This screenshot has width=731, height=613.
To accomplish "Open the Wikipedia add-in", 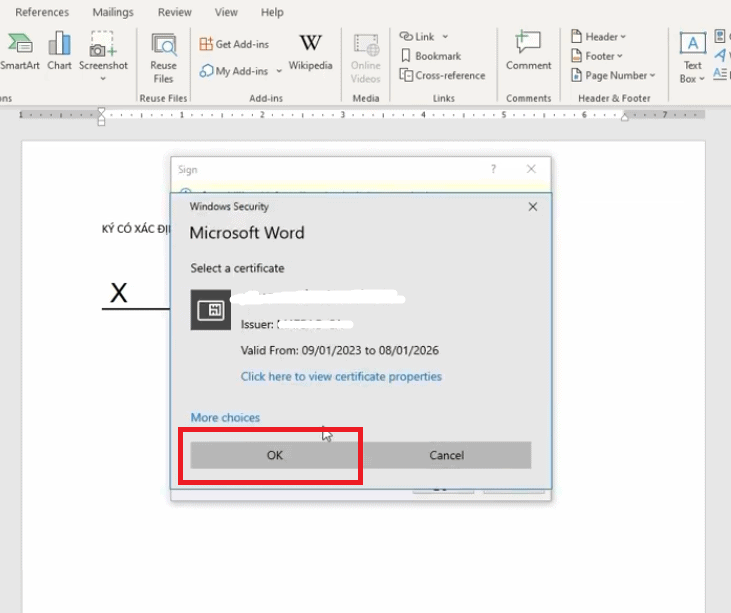I will [x=310, y=52].
